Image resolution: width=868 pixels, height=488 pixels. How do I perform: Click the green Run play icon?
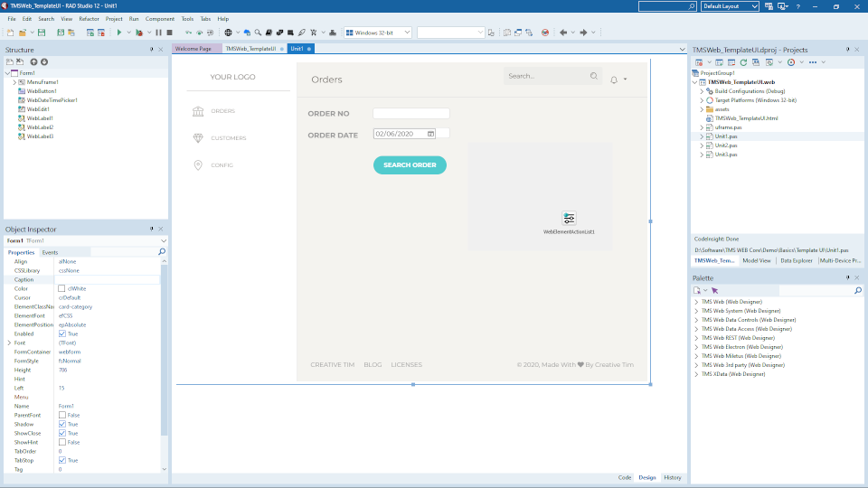coord(119,33)
